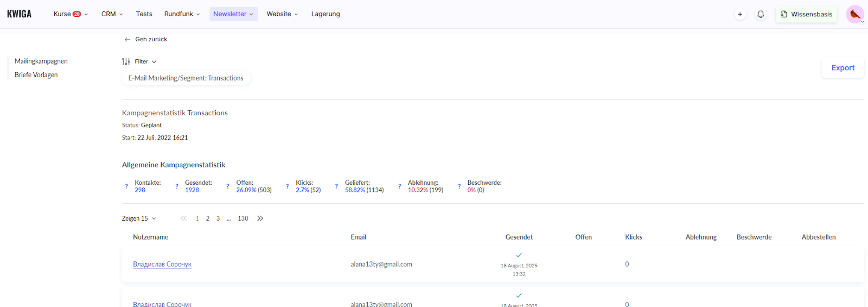Click the help icon next to Kontakte
This screenshot has width=868, height=307.
click(126, 186)
